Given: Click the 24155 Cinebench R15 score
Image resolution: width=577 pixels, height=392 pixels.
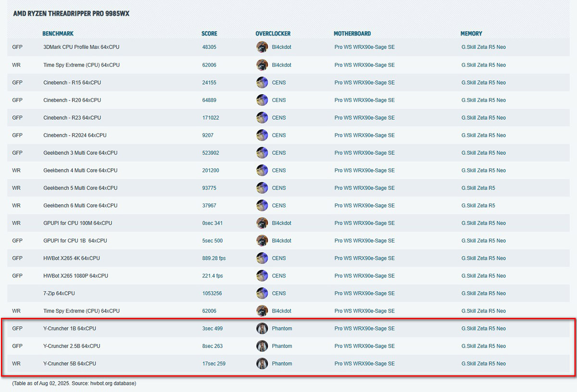Looking at the screenshot, I should 209,82.
